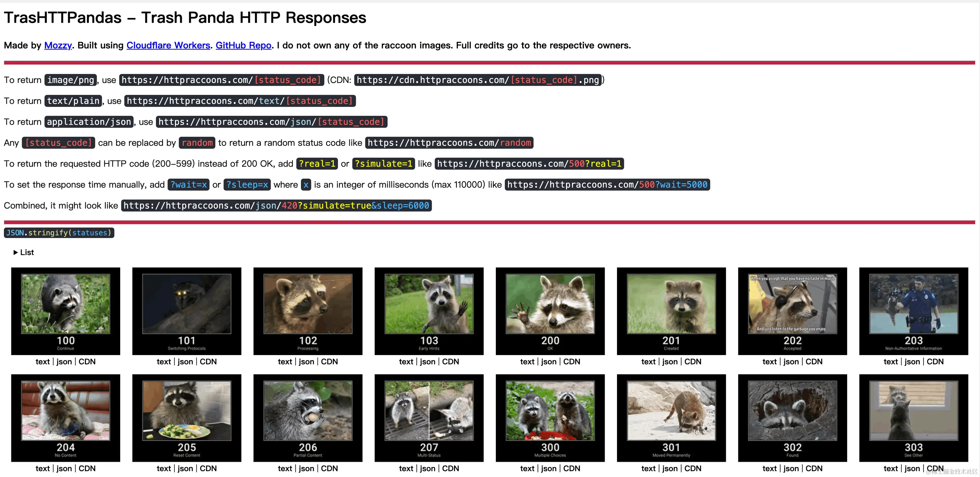
Task: Open the Cloudflare Workers link
Action: pos(168,45)
